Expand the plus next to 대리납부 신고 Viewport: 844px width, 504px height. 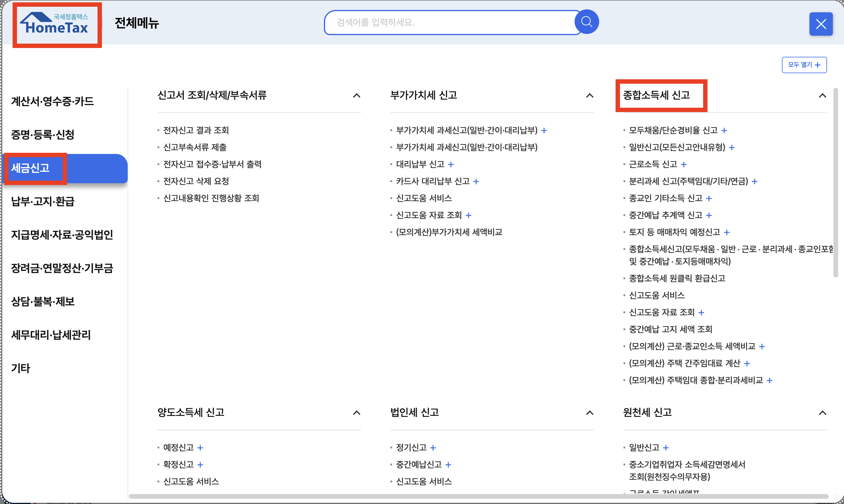pos(451,165)
